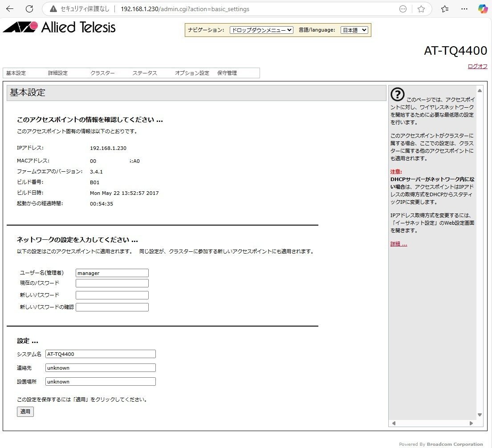Follow the 詳細 ... help link
492x448 pixels.
pyautogui.click(x=398, y=244)
